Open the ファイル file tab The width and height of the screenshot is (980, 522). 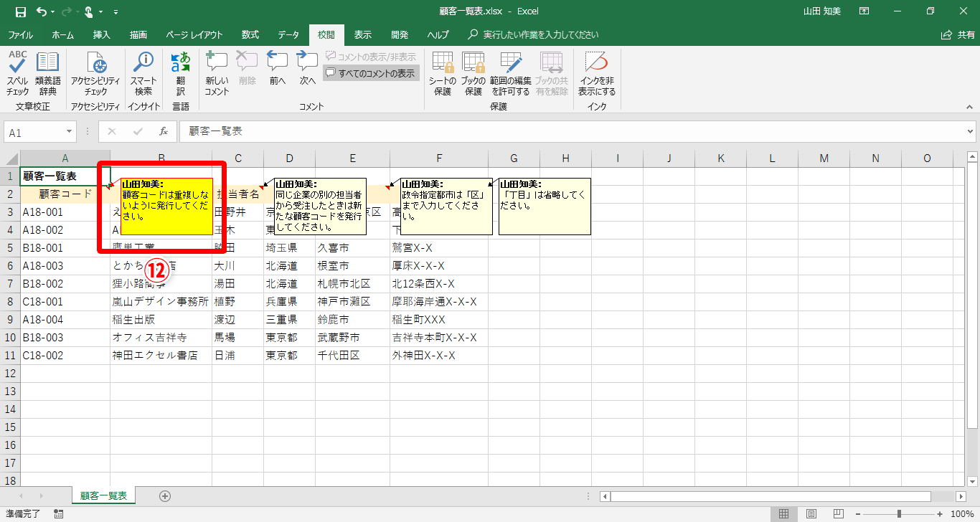click(20, 35)
